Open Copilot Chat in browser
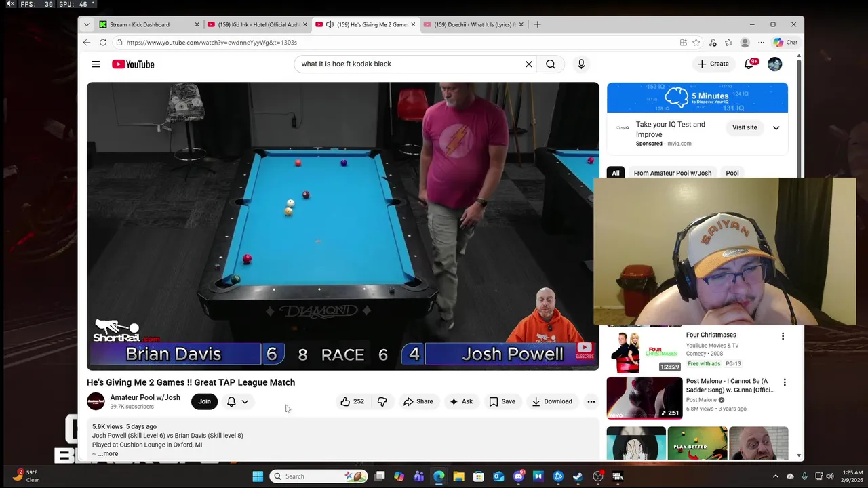This screenshot has height=488, width=868. pyautogui.click(x=786, y=42)
